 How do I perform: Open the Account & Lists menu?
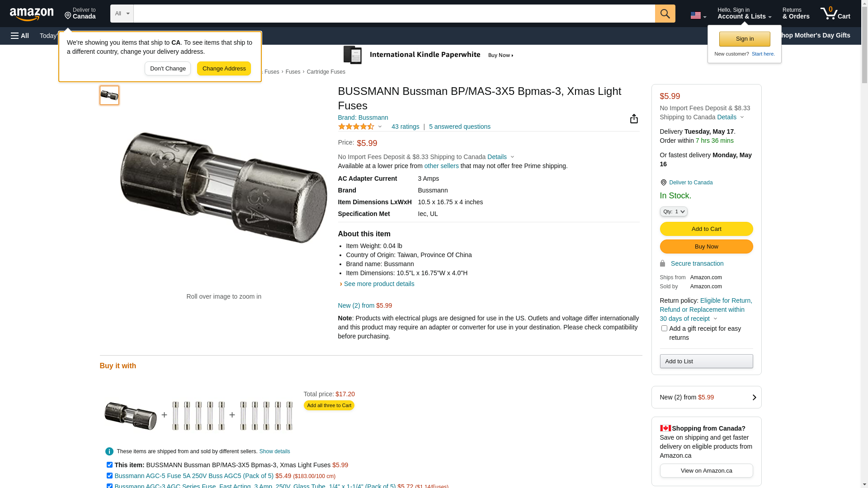pyautogui.click(x=744, y=14)
